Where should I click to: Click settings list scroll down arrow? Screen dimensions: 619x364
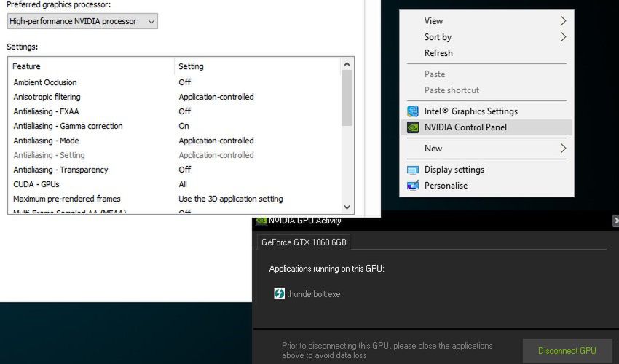pyautogui.click(x=347, y=207)
